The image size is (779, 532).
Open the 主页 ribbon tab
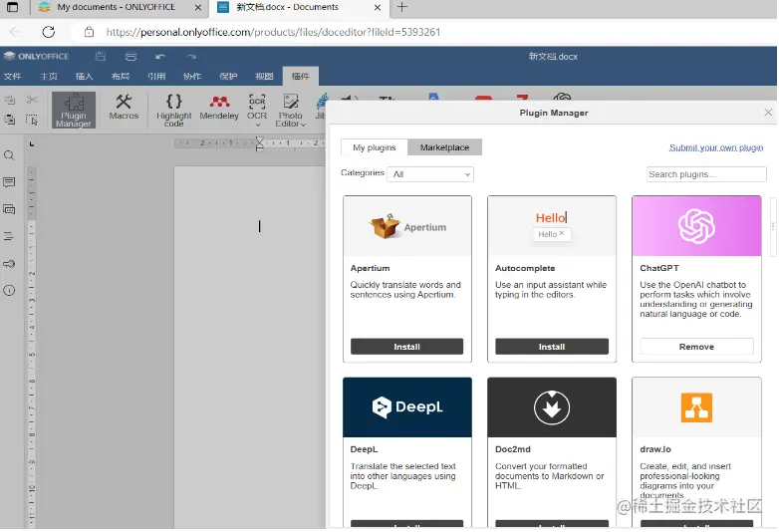coord(49,76)
